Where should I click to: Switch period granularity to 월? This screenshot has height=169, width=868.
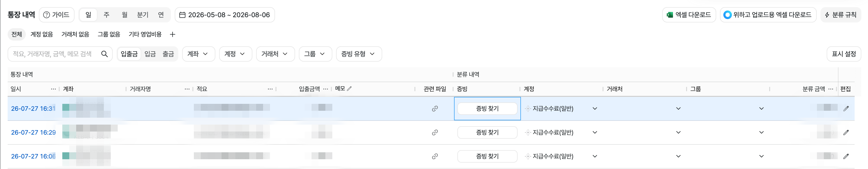(x=125, y=15)
